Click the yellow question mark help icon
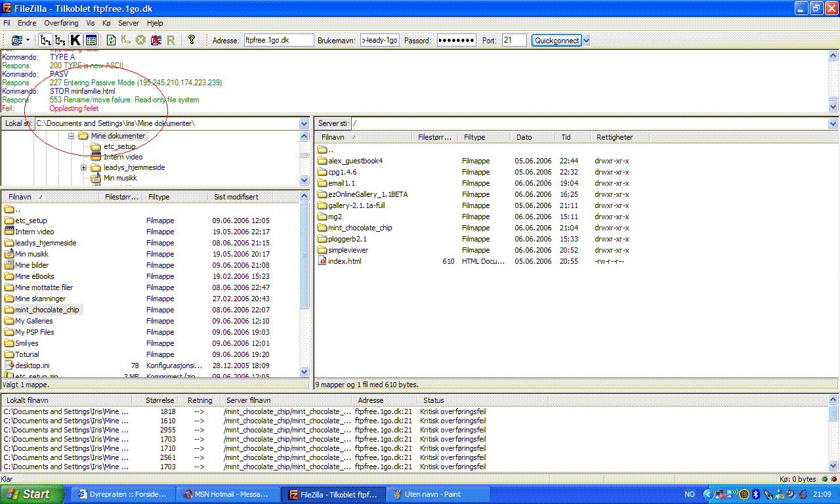Screen dimensions: 840x504 191,40
